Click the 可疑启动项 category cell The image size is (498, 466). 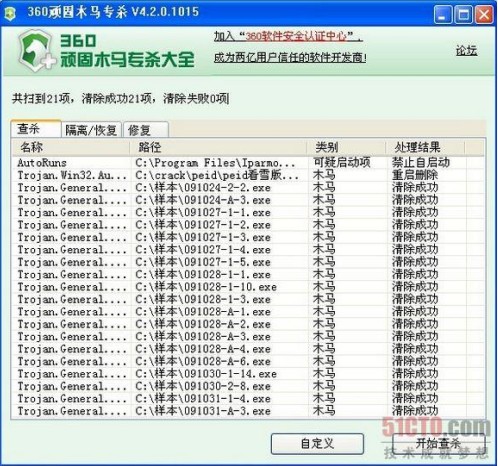point(342,162)
